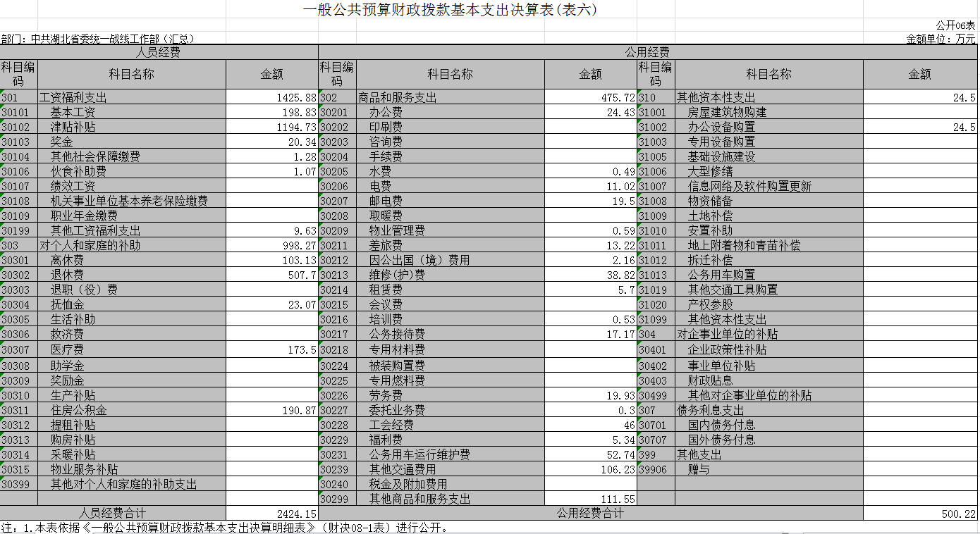Select the 奖金 cell
The image size is (980, 534).
pyautogui.click(x=132, y=142)
